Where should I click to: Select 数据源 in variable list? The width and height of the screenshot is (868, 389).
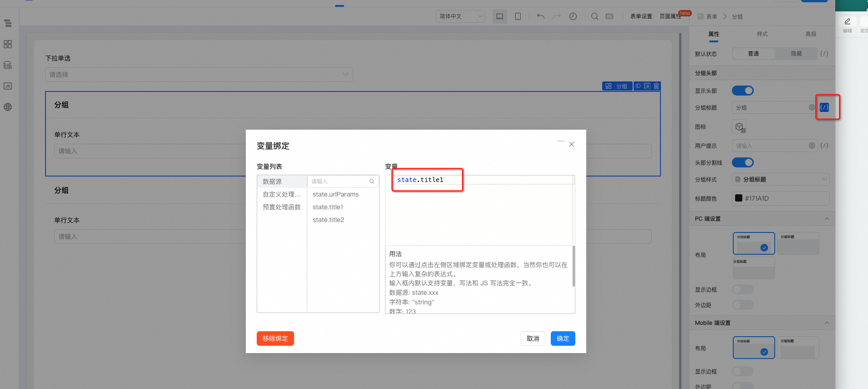coord(282,182)
